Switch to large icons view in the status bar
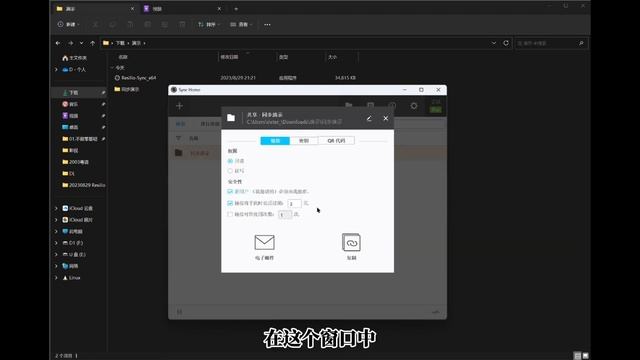The width and height of the screenshot is (640, 360). tap(585, 356)
